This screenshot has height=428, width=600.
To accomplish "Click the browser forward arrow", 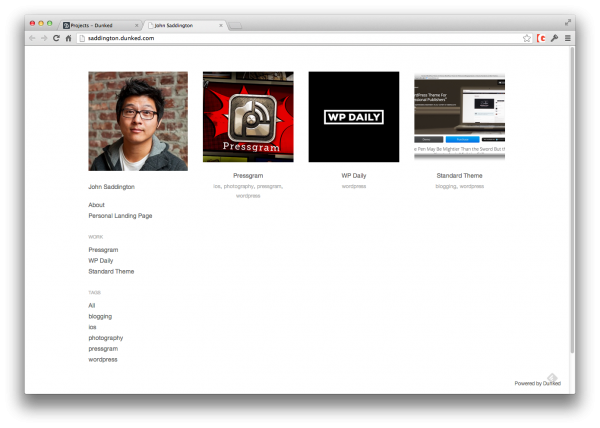I will (44, 38).
